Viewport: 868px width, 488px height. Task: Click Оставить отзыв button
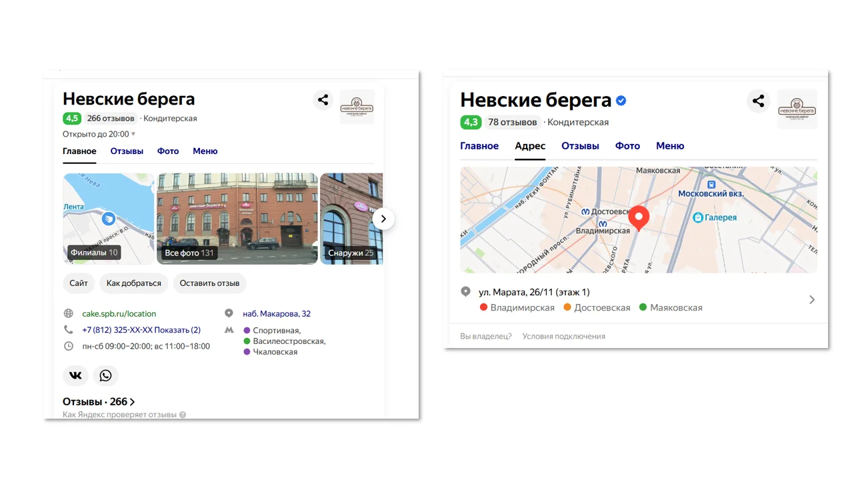click(x=209, y=283)
